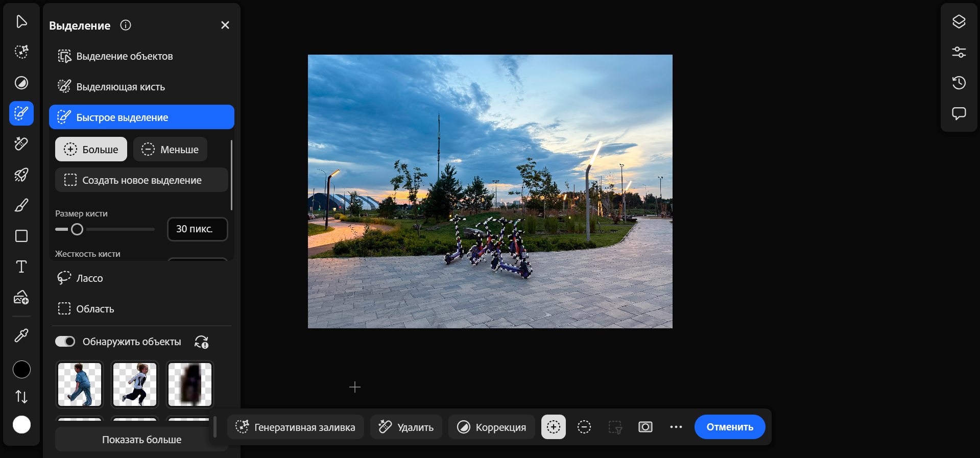Click the selection panel scrollbar
The width and height of the screenshot is (980, 458).
click(232, 175)
